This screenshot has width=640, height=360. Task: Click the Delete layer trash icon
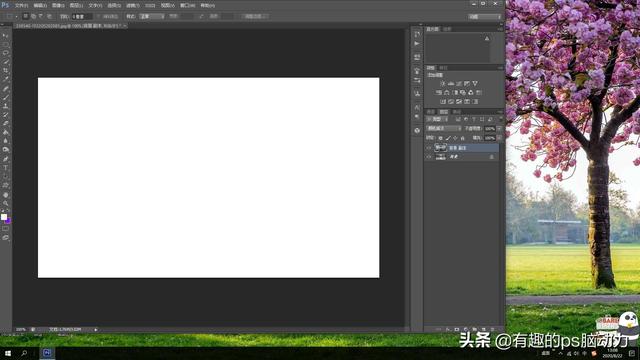(x=492, y=329)
